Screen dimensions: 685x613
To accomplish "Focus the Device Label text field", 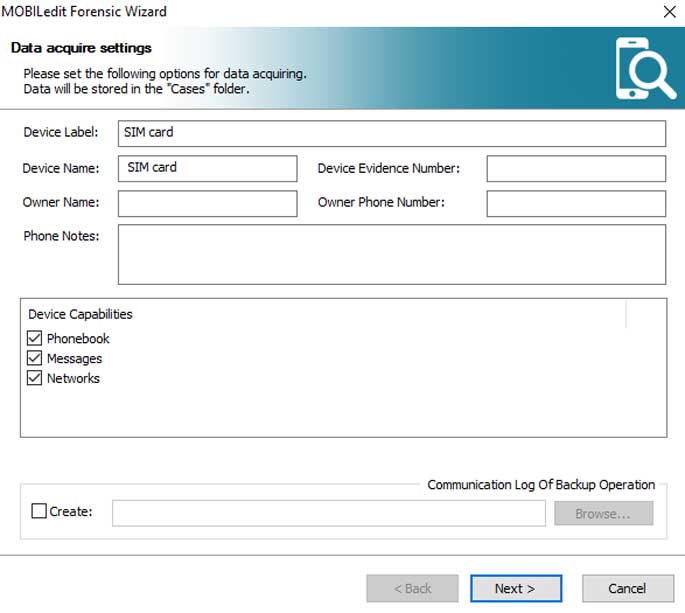I will [x=391, y=133].
